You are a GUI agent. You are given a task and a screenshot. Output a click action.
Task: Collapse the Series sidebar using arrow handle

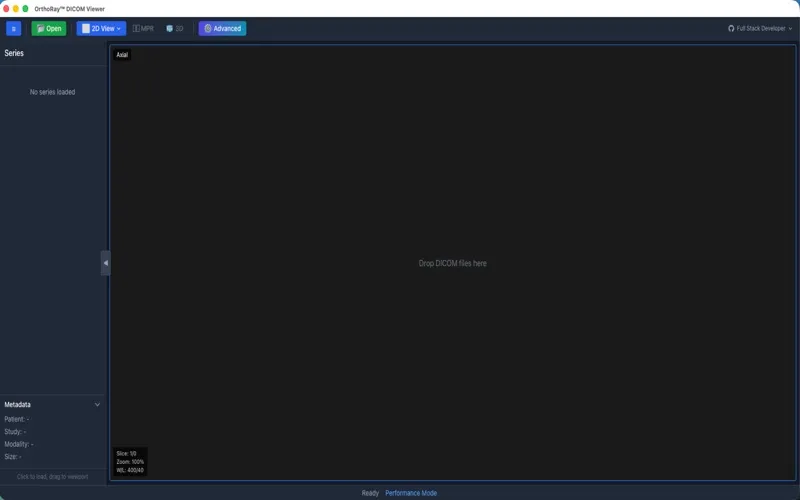click(106, 263)
